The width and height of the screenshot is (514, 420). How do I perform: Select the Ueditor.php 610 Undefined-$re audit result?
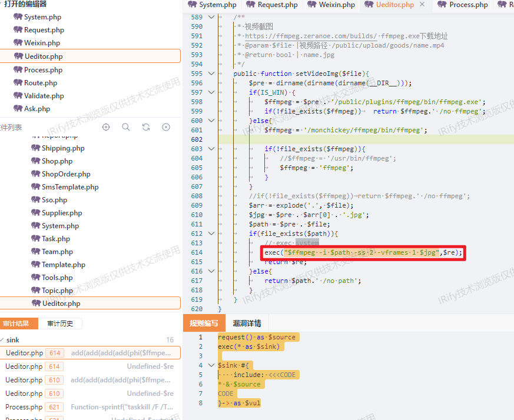click(x=90, y=394)
